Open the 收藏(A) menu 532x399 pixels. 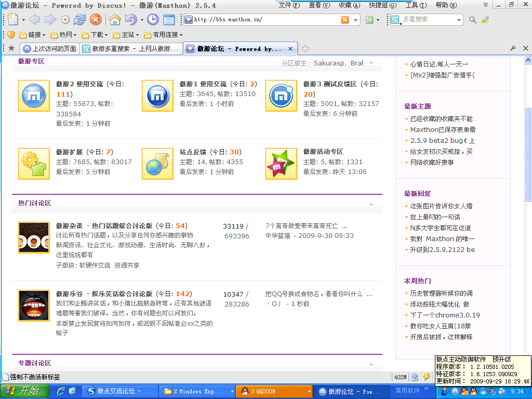350,5
